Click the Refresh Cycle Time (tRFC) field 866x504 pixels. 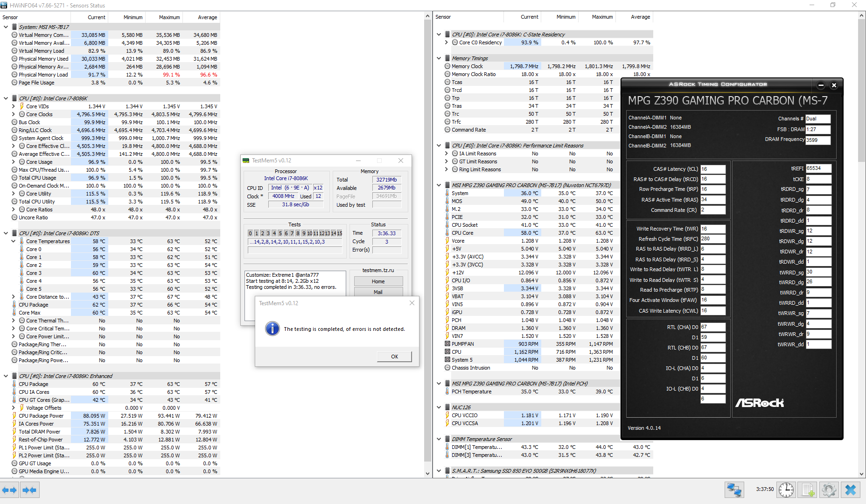pyautogui.click(x=712, y=238)
